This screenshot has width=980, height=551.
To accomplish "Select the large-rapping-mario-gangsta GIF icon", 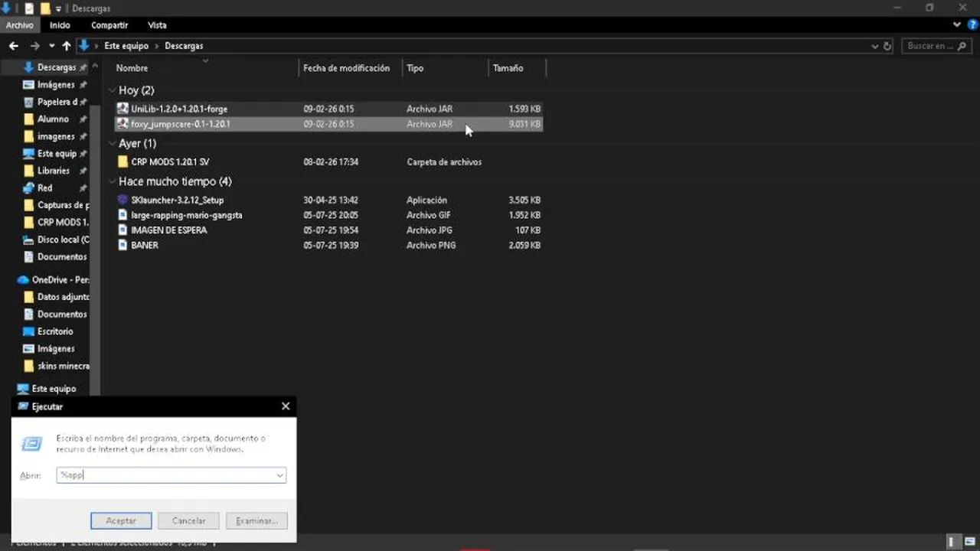I will [x=122, y=215].
